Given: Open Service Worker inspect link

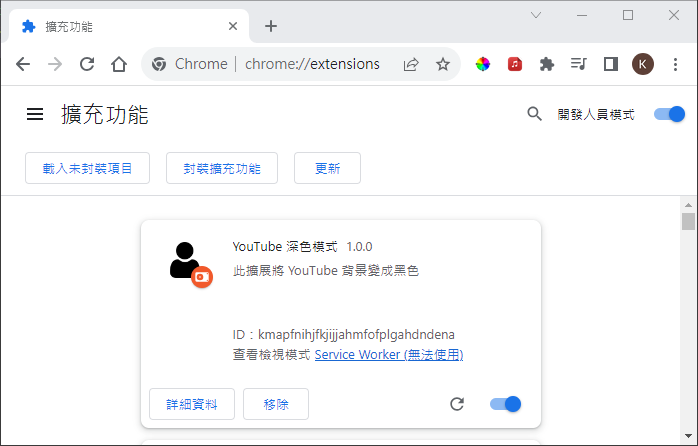Looking at the screenshot, I should click(x=388, y=355).
